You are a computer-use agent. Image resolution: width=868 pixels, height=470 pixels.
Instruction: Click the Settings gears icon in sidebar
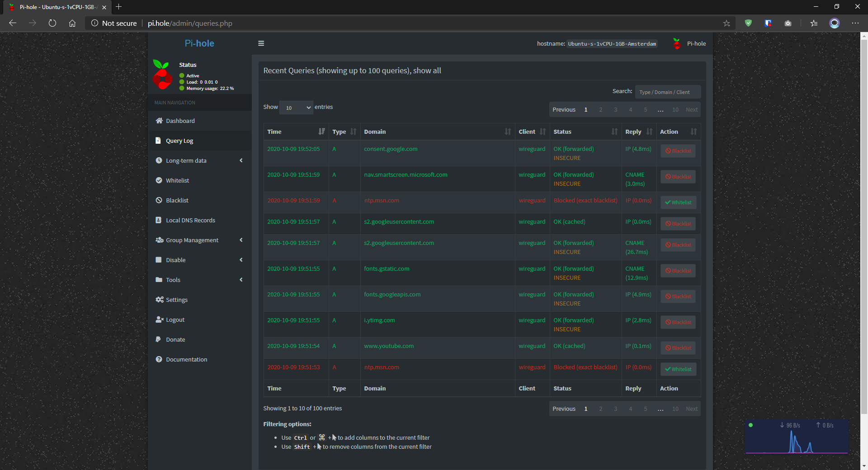[x=159, y=300]
